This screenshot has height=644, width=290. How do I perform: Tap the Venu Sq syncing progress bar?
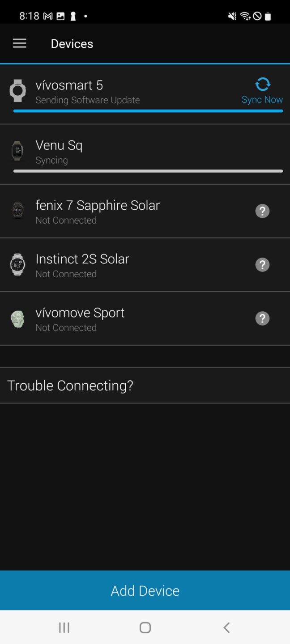[148, 171]
